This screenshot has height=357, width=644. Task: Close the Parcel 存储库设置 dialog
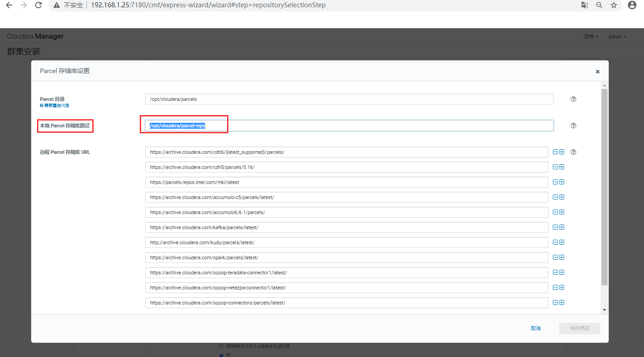coord(597,72)
